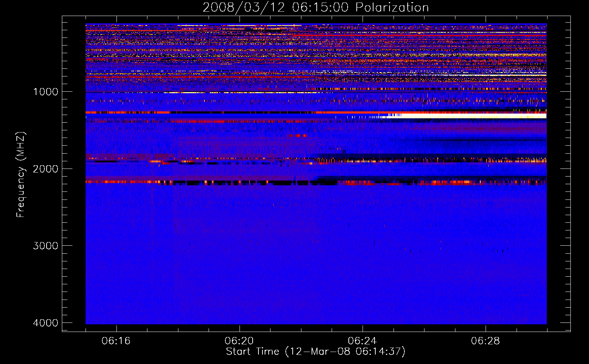
Task: Click the 3000 frequency tick label
Action: 46,246
